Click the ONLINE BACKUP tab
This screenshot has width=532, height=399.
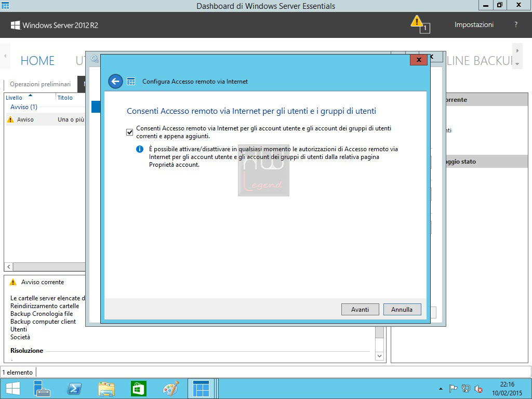tap(479, 61)
